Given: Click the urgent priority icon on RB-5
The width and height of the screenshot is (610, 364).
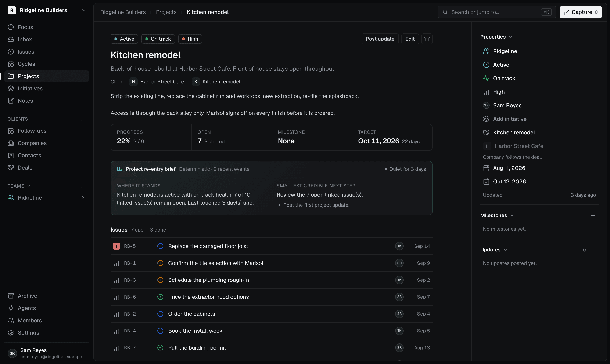Looking at the screenshot, I should 116,246.
